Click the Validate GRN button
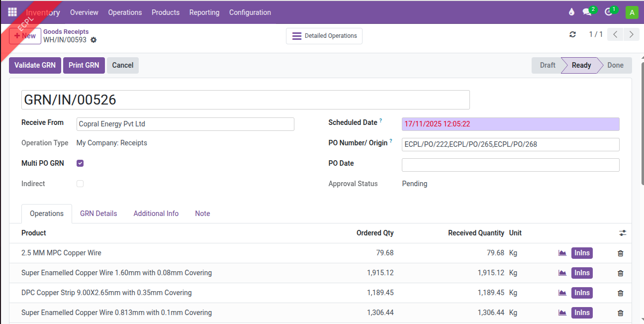Screen dimensions: 644x324 click(x=35, y=65)
